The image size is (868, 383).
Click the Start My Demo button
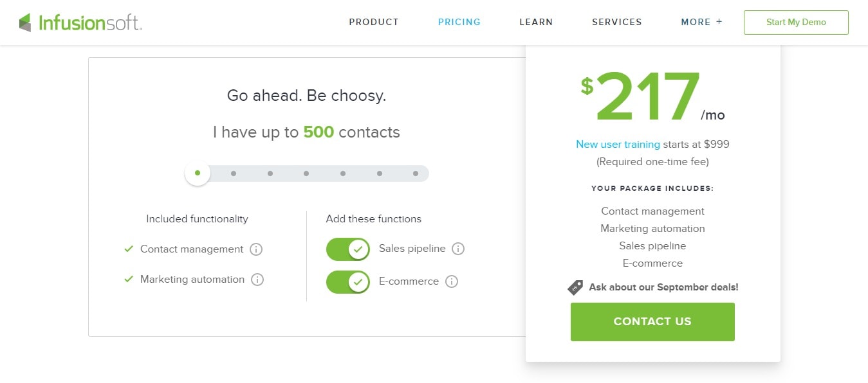click(796, 22)
